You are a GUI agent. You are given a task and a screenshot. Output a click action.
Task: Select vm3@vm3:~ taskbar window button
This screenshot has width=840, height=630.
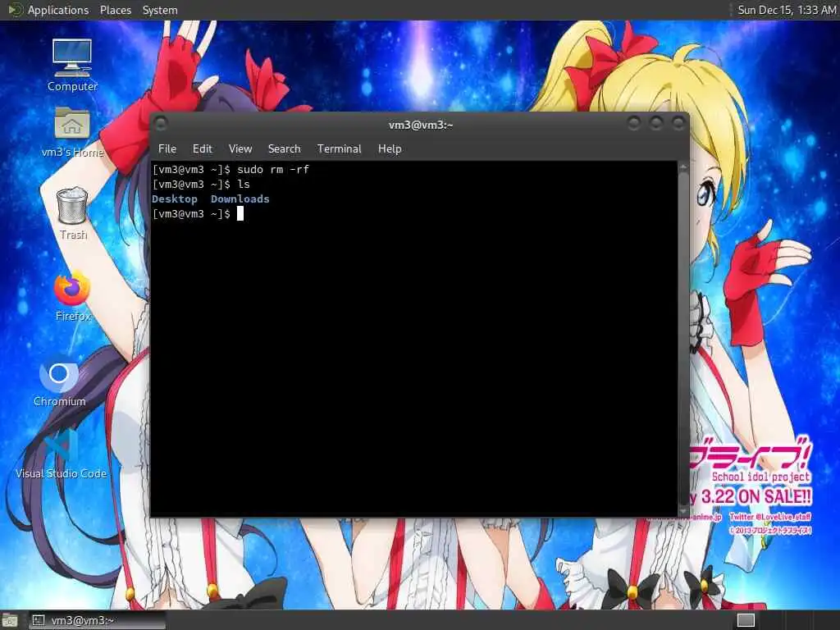tap(97, 620)
